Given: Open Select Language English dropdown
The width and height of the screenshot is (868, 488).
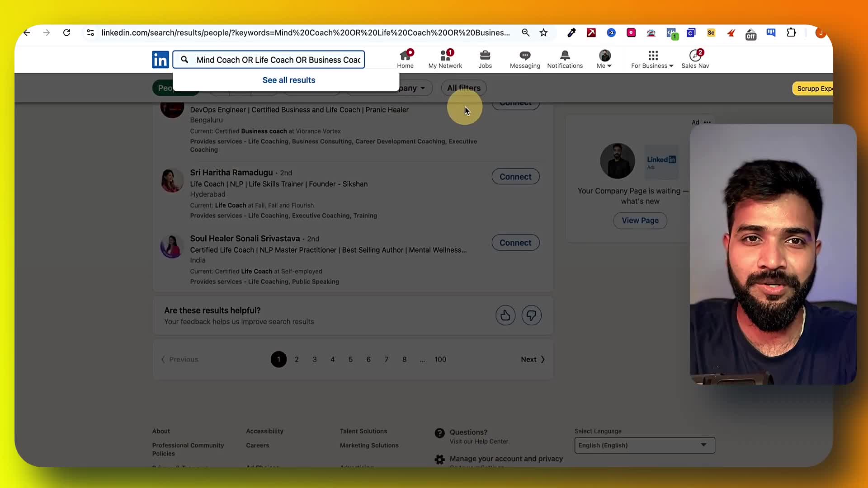Looking at the screenshot, I should pyautogui.click(x=644, y=445).
